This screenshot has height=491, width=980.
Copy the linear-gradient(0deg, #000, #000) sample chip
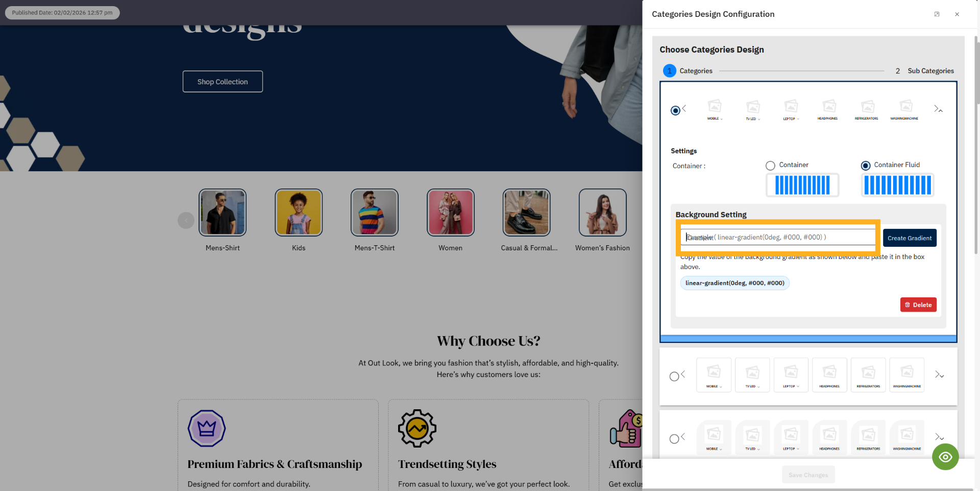pos(735,283)
